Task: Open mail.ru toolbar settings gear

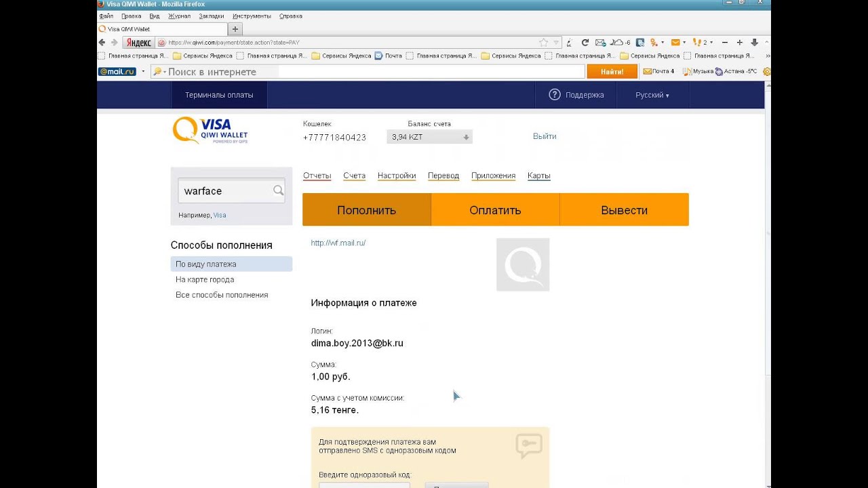Action: click(767, 71)
